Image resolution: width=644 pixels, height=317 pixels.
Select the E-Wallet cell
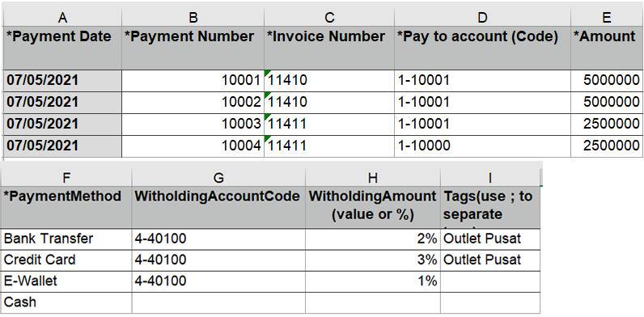(x=66, y=281)
